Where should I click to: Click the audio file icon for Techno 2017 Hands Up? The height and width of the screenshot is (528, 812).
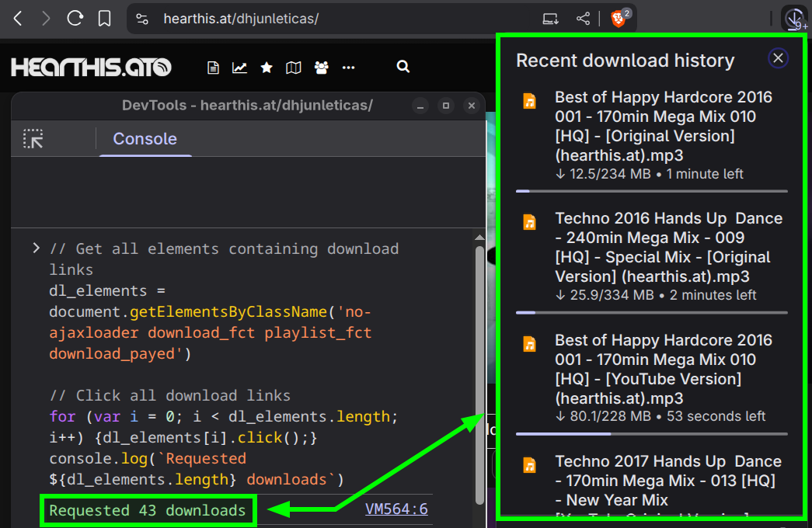(529, 465)
